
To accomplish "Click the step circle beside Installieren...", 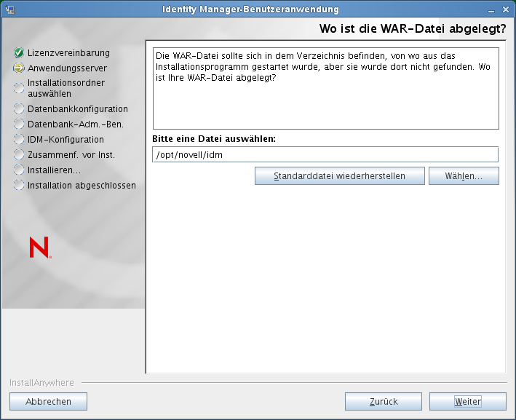I will (x=19, y=170).
